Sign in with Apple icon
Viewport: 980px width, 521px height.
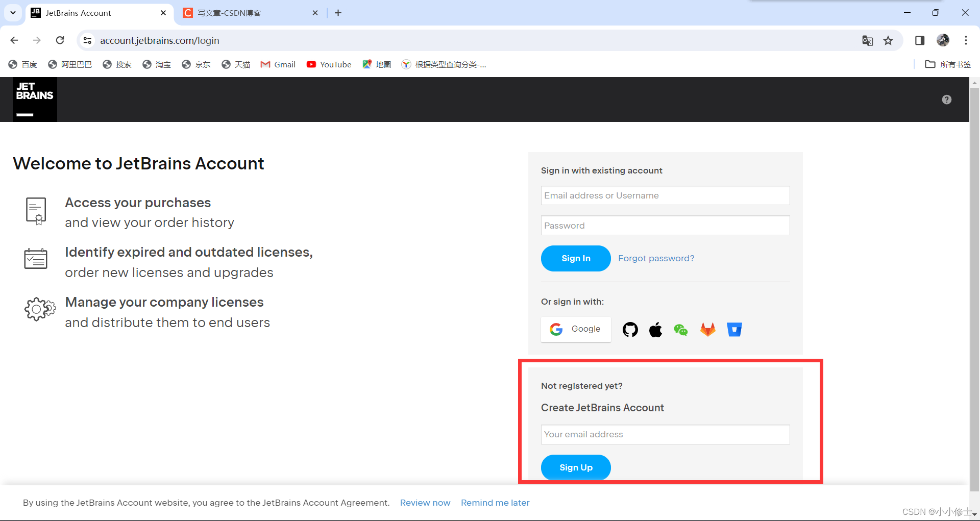(x=656, y=330)
